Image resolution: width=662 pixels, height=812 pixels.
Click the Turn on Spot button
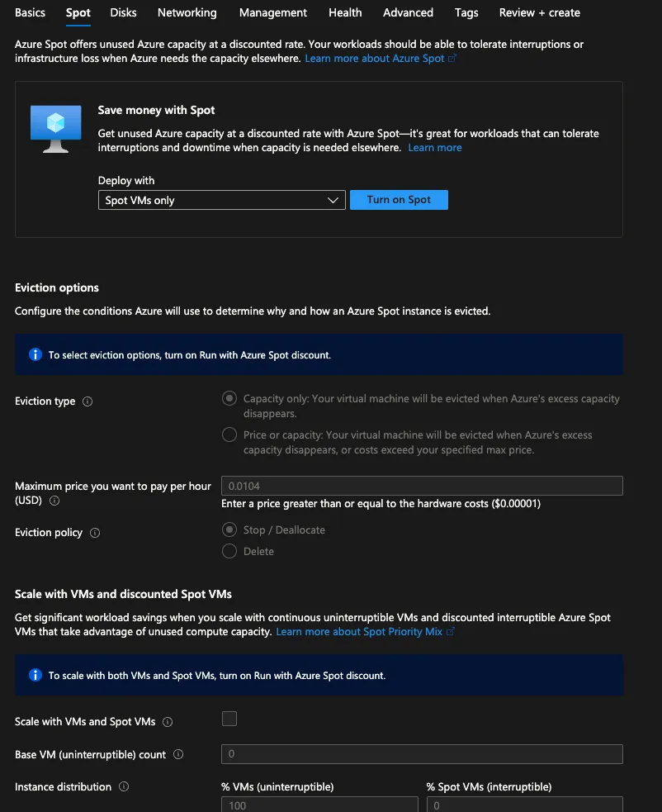[399, 200]
